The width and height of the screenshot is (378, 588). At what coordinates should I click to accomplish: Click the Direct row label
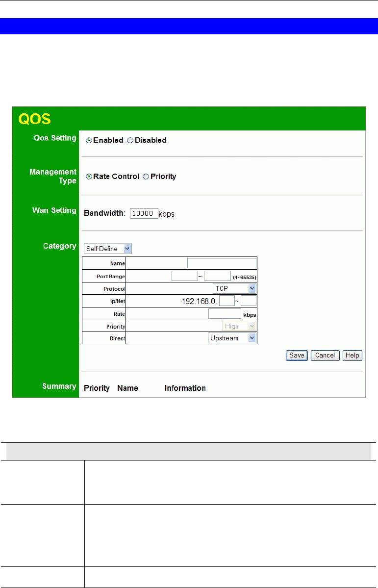[117, 338]
